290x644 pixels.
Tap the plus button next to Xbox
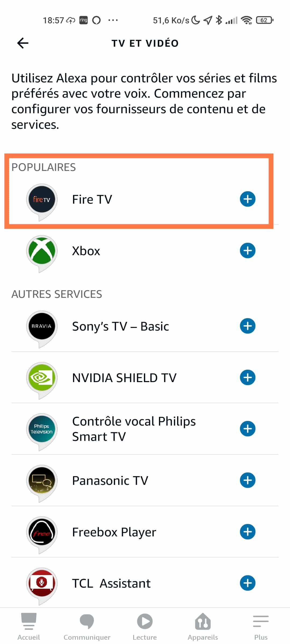tap(247, 251)
